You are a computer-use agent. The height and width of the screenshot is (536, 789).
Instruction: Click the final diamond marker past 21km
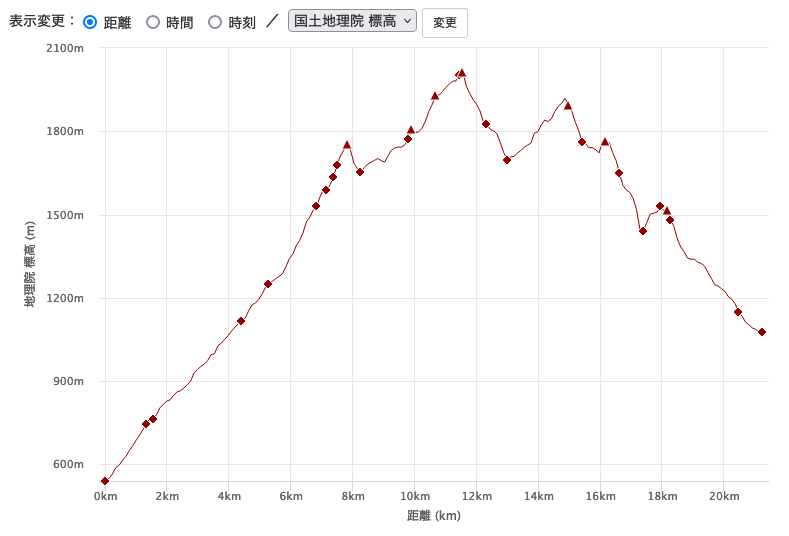pyautogui.click(x=762, y=332)
